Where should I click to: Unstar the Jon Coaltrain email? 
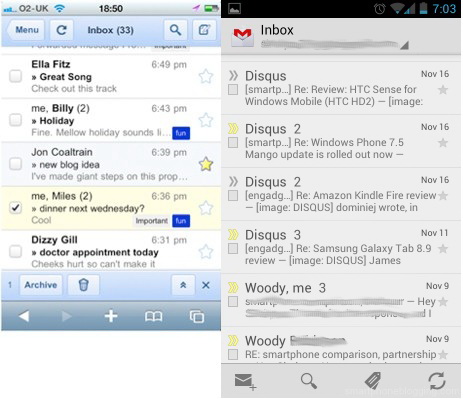(x=206, y=164)
